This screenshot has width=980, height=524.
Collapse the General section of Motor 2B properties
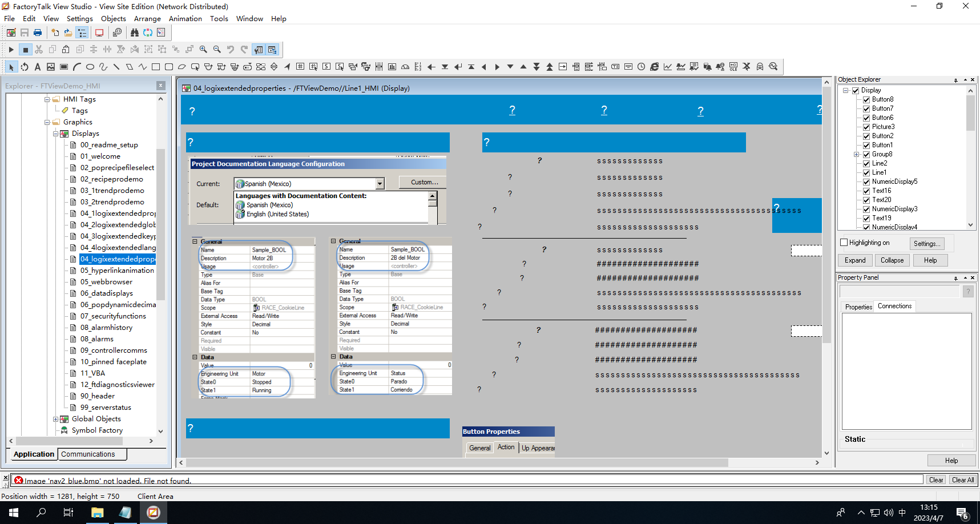(195, 241)
